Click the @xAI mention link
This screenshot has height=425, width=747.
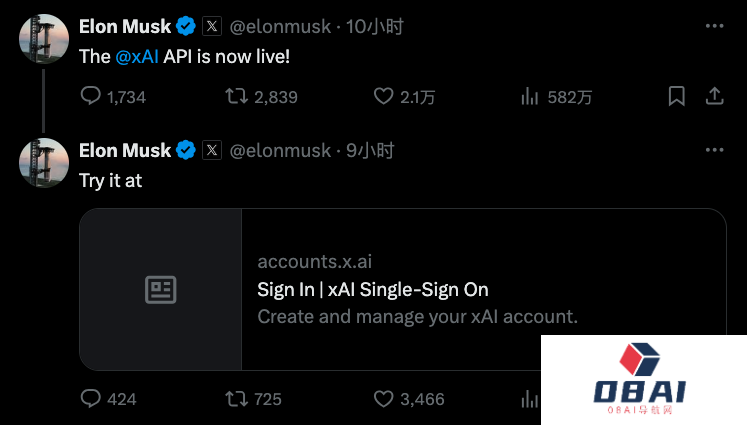point(137,57)
